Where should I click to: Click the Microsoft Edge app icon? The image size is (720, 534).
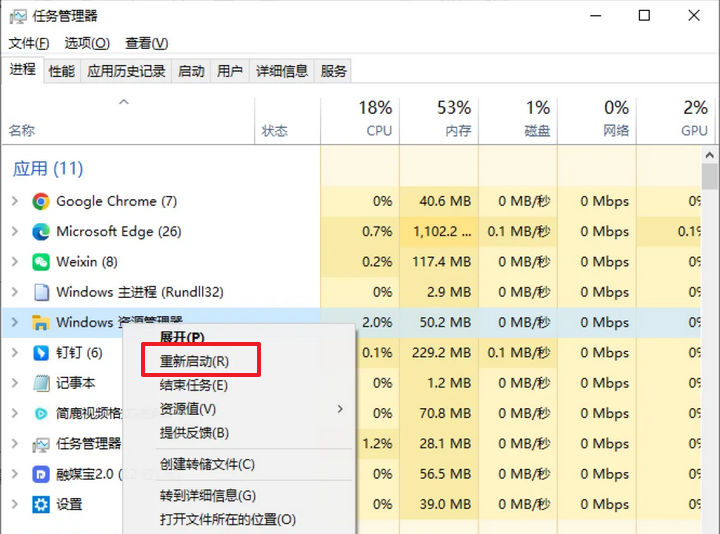pyautogui.click(x=41, y=232)
